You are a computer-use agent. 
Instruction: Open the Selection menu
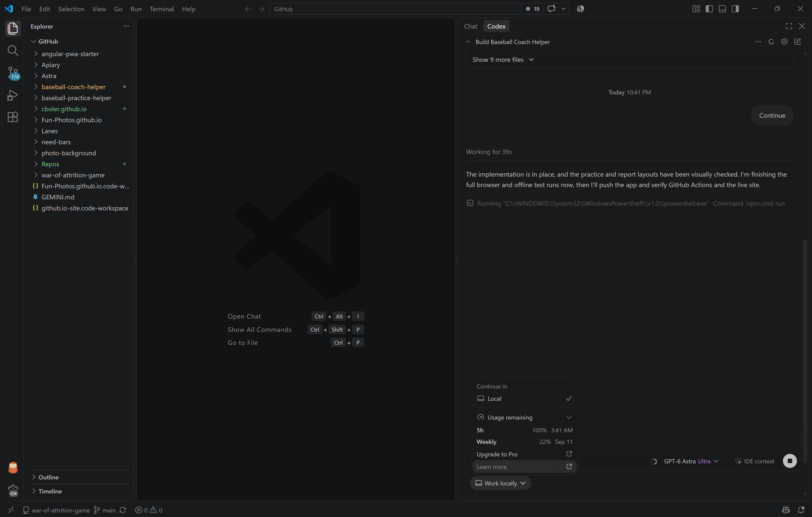click(x=71, y=9)
